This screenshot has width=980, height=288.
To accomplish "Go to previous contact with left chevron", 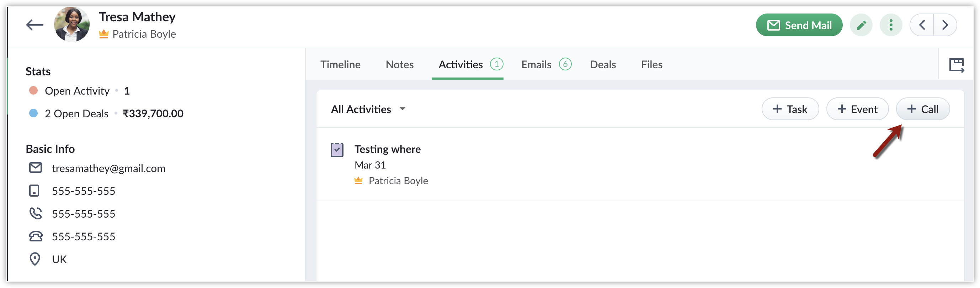I will pyautogui.click(x=922, y=25).
